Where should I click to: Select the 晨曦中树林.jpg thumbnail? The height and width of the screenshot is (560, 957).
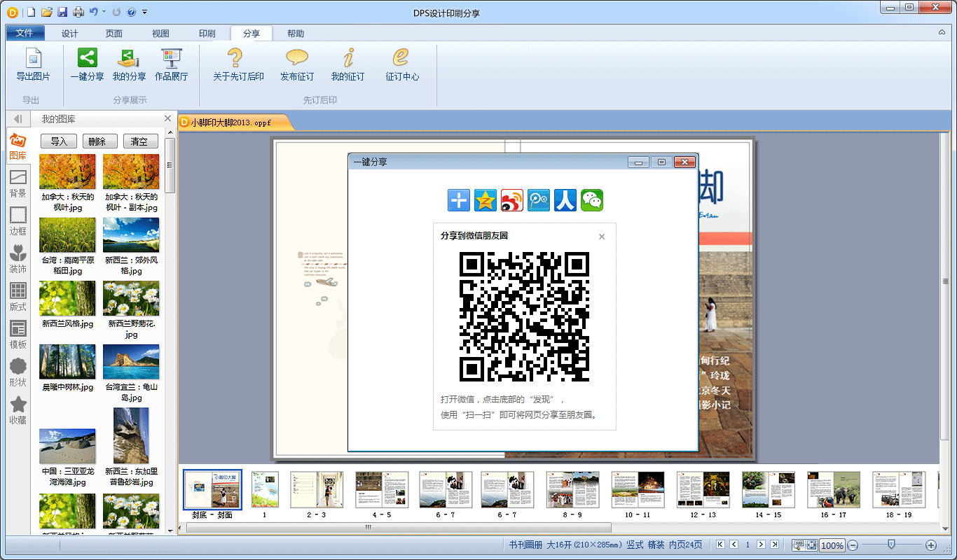pos(67,361)
